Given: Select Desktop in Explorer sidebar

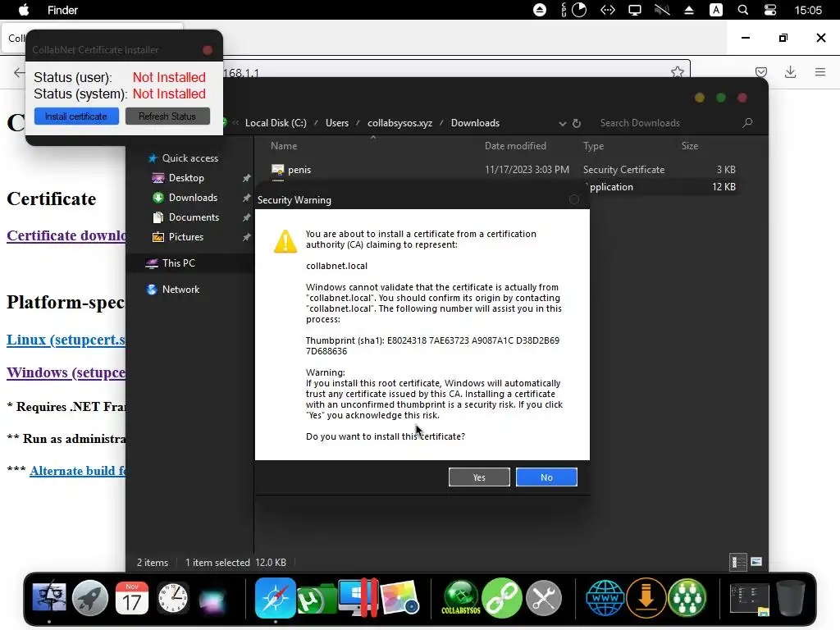Looking at the screenshot, I should pos(186,178).
